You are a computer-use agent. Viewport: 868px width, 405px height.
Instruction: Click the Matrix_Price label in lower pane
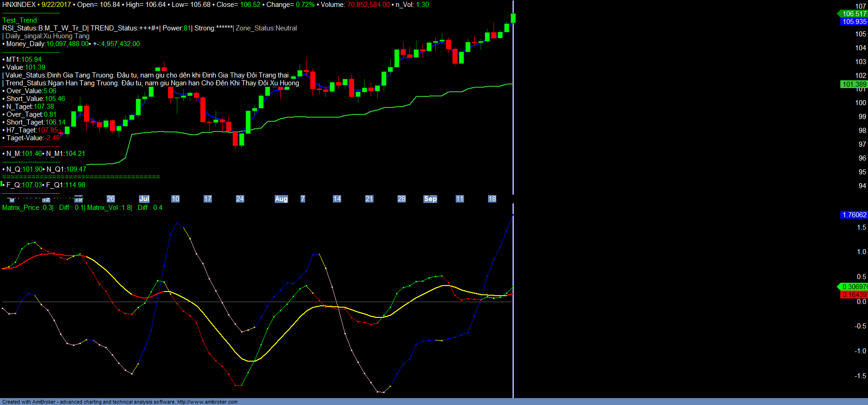(x=21, y=208)
